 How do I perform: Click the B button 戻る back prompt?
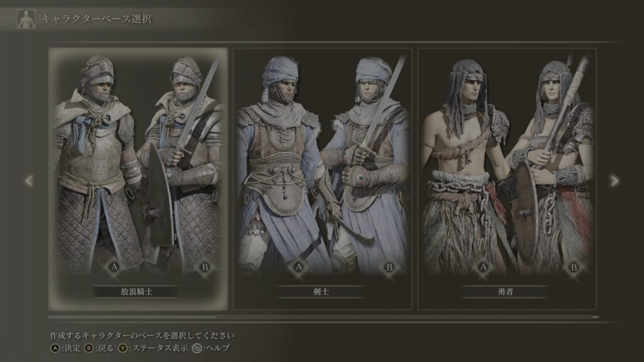point(99,348)
